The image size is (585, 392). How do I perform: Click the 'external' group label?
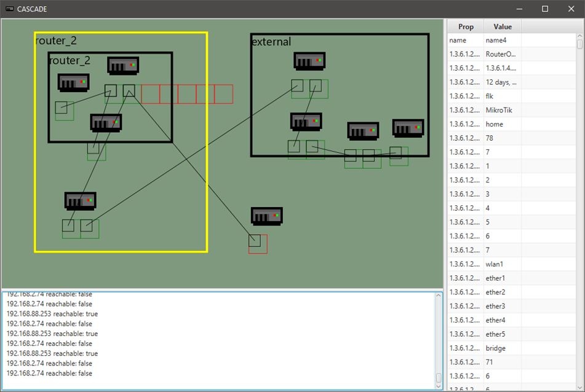pos(272,42)
